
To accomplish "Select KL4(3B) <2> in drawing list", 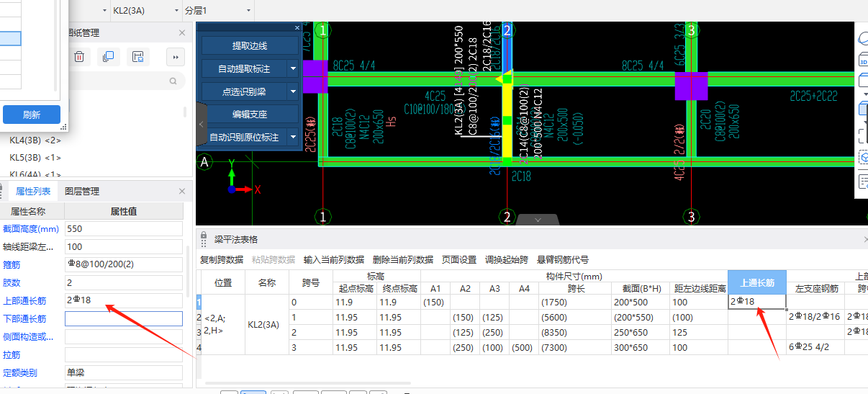I will coord(35,140).
